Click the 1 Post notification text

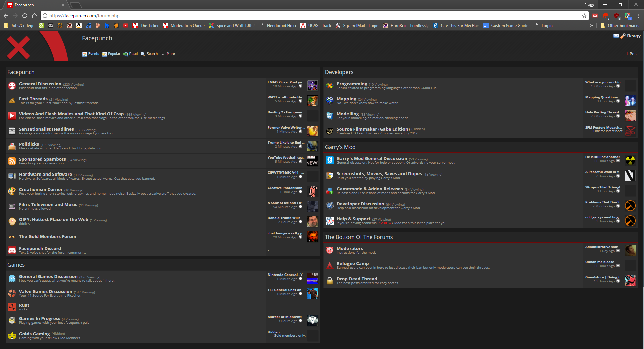coord(632,54)
